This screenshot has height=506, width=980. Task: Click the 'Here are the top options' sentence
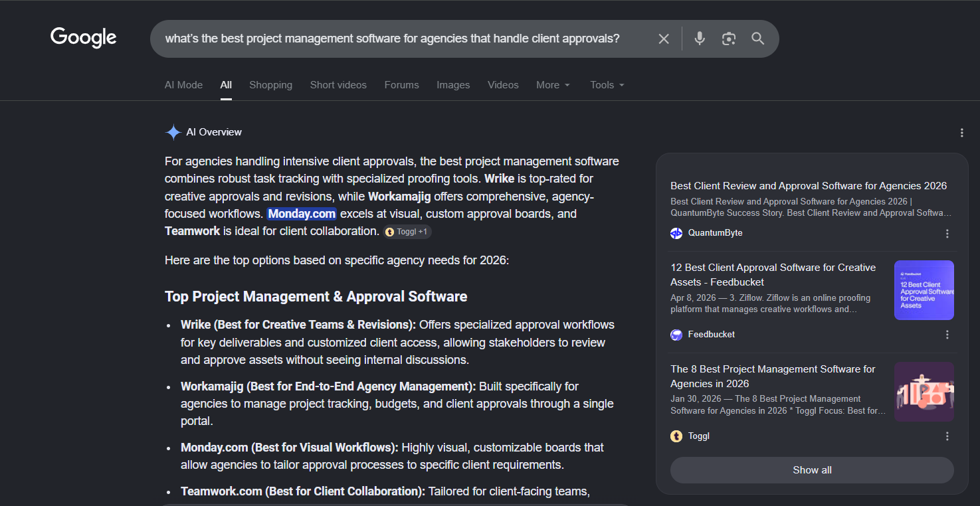tap(337, 260)
